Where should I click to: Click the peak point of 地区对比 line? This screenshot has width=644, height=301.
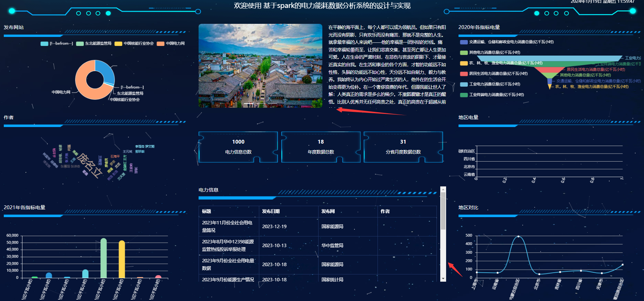tap(518, 236)
